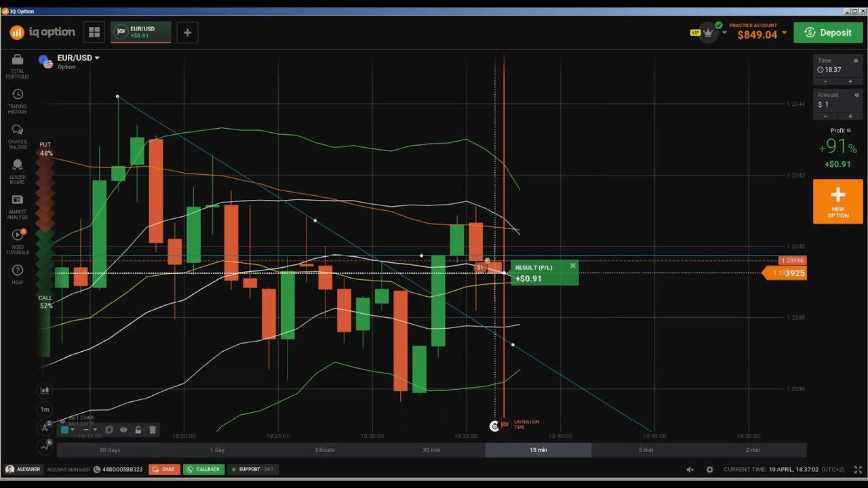Image resolution: width=868 pixels, height=488 pixels.
Task: Select the 30 min time range
Action: (x=431, y=450)
